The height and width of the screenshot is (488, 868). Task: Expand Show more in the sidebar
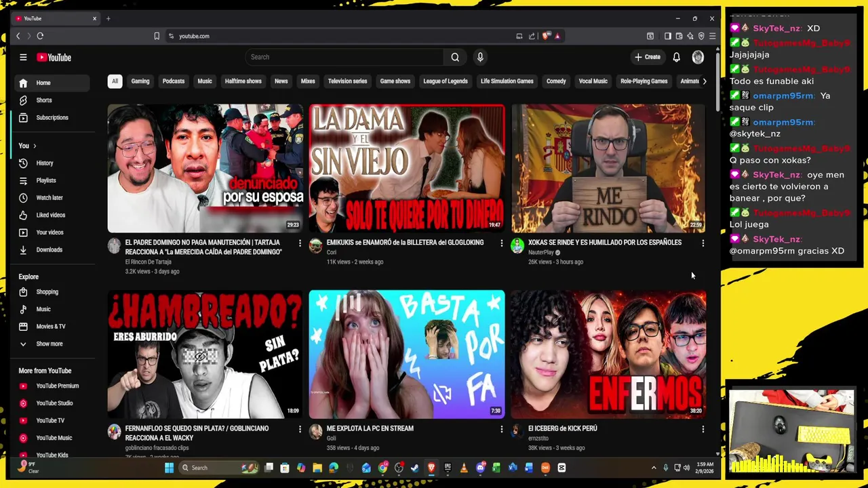52,344
